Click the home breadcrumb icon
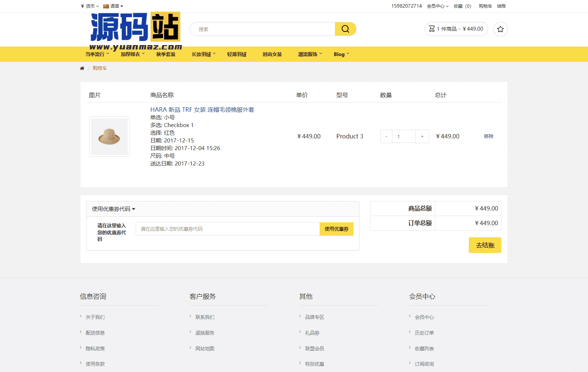 point(82,68)
